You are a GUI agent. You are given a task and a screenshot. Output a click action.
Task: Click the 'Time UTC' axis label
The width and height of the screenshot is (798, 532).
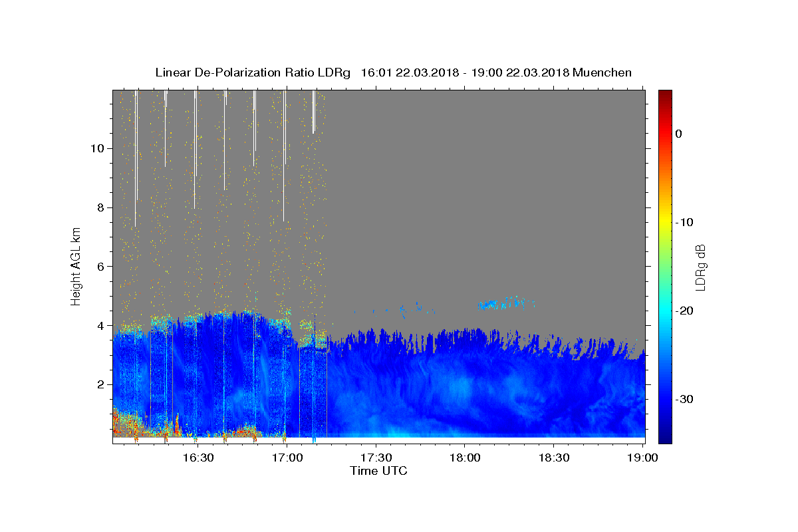(x=378, y=471)
